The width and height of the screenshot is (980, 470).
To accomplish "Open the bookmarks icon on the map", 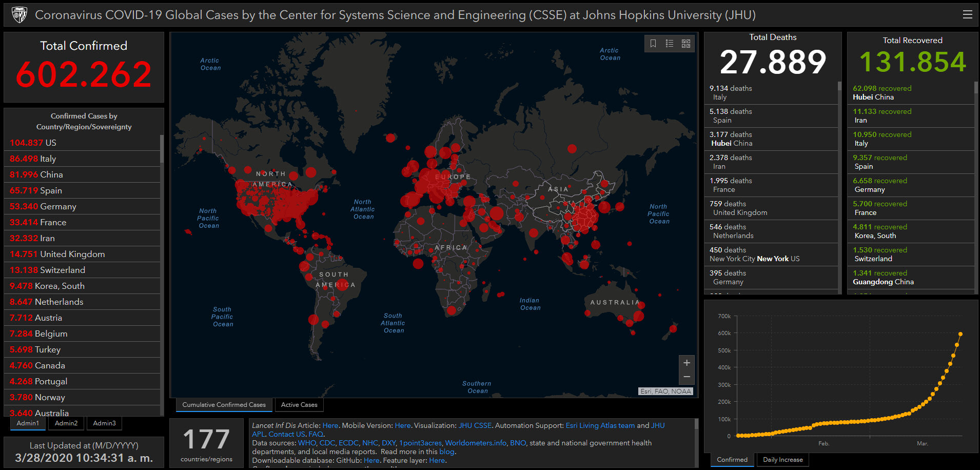I will click(653, 44).
